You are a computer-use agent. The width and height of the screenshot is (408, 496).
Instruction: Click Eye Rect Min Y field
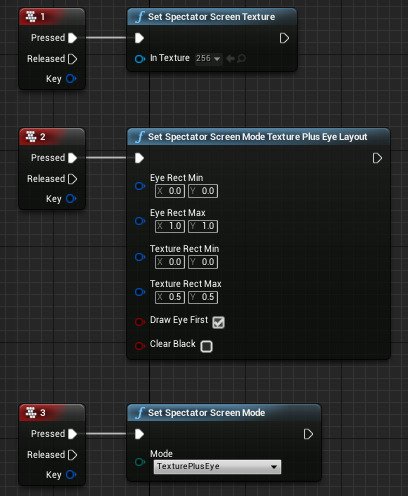(x=203, y=191)
